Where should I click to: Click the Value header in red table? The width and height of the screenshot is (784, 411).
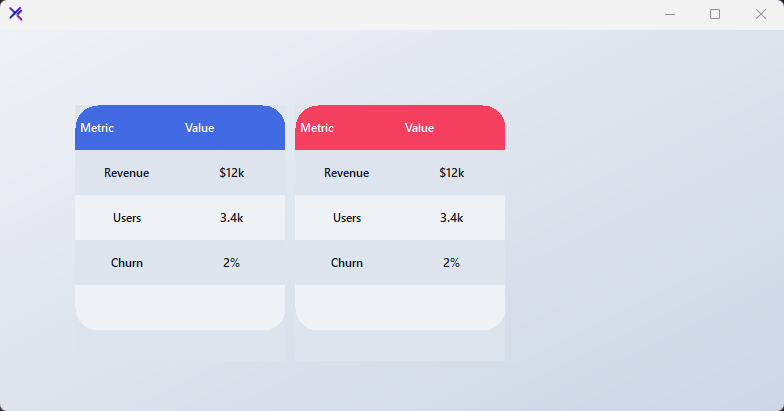point(420,128)
